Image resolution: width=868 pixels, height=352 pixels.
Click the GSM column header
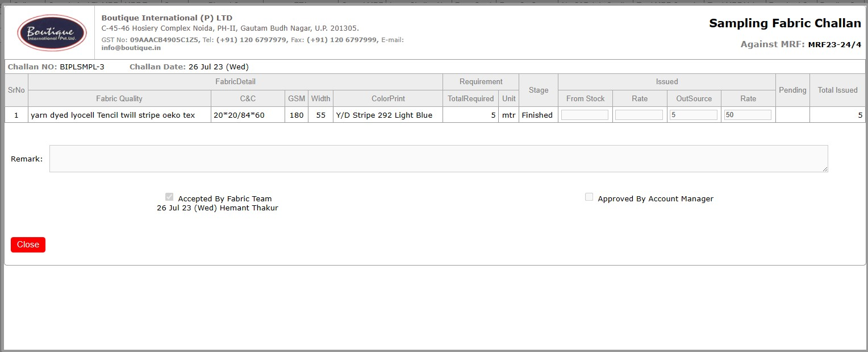click(297, 98)
